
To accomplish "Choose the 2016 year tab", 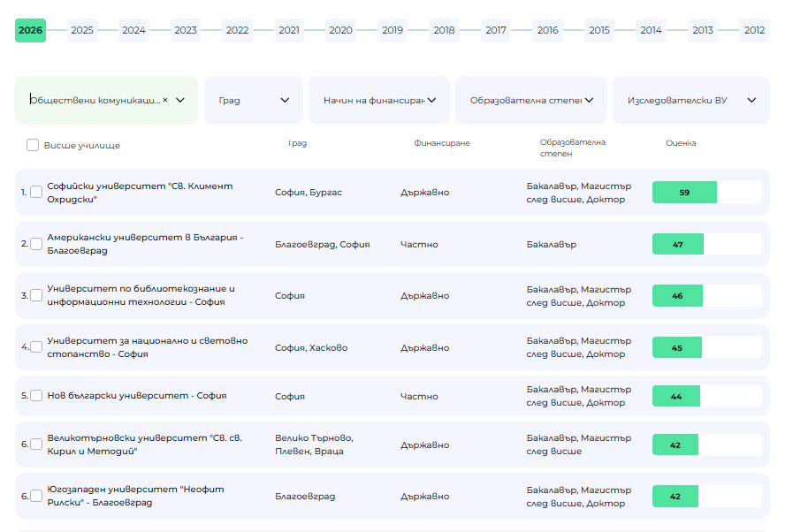I will point(547,30).
